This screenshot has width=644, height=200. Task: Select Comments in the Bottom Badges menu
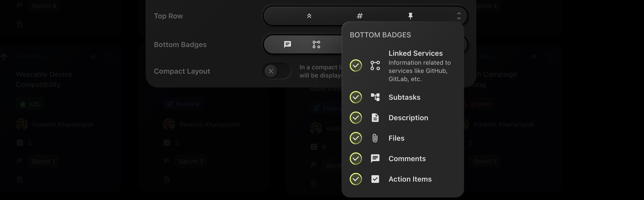pos(407,159)
